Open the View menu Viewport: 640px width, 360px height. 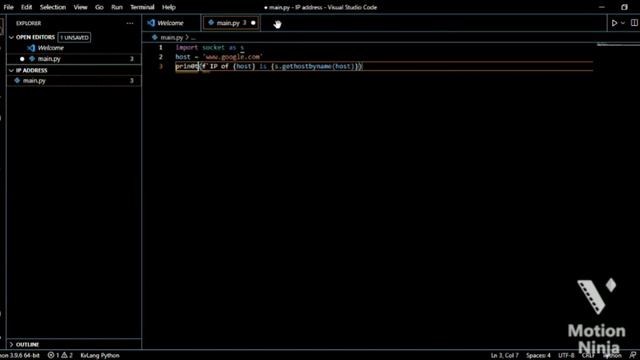coord(80,7)
